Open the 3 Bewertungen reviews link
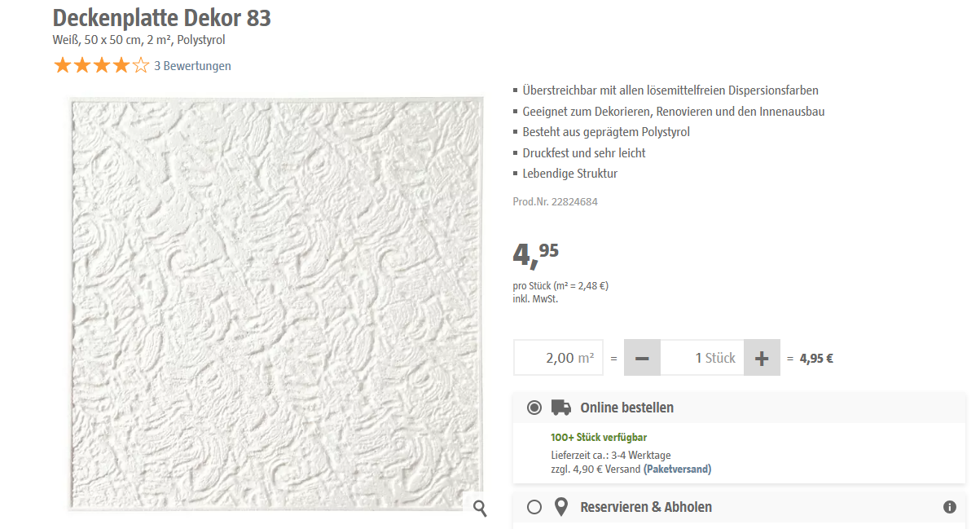Viewport: 980px width, 529px height. pos(192,66)
